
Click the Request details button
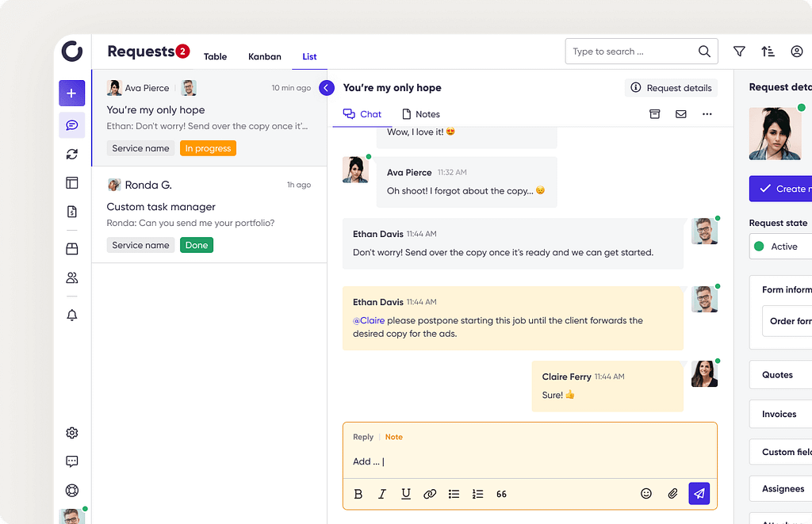click(671, 88)
